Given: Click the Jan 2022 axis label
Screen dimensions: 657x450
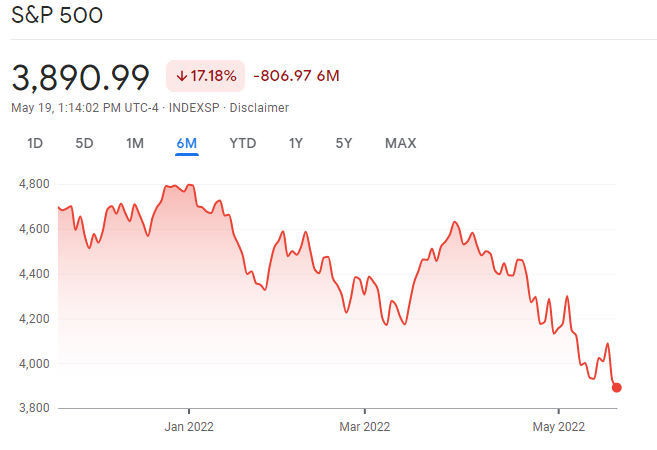Looking at the screenshot, I should click(189, 427).
